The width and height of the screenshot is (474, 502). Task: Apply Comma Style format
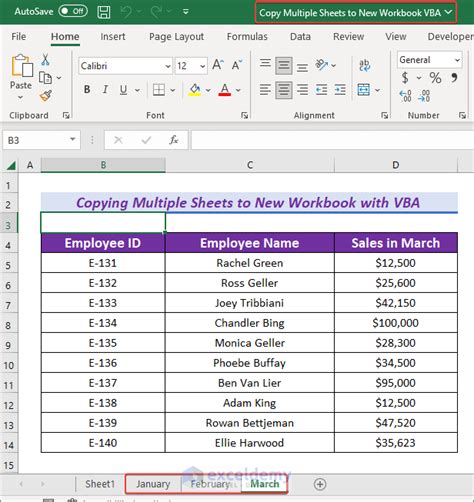tap(454, 78)
